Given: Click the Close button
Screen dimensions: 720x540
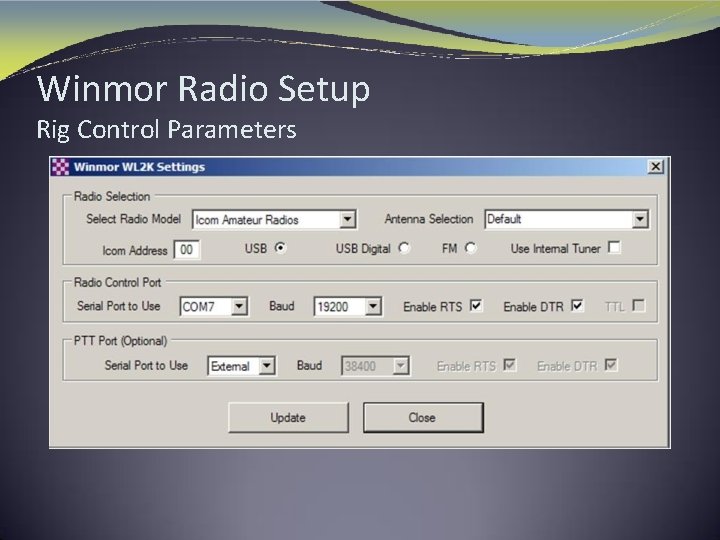Looking at the screenshot, I should (x=423, y=417).
